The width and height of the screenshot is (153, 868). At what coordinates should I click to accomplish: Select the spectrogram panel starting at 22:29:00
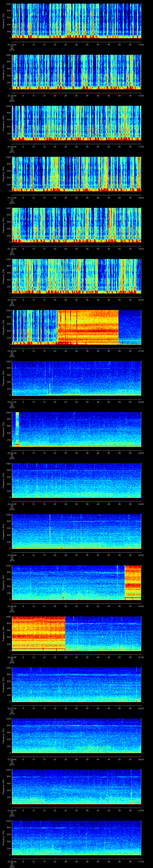tap(77, 786)
